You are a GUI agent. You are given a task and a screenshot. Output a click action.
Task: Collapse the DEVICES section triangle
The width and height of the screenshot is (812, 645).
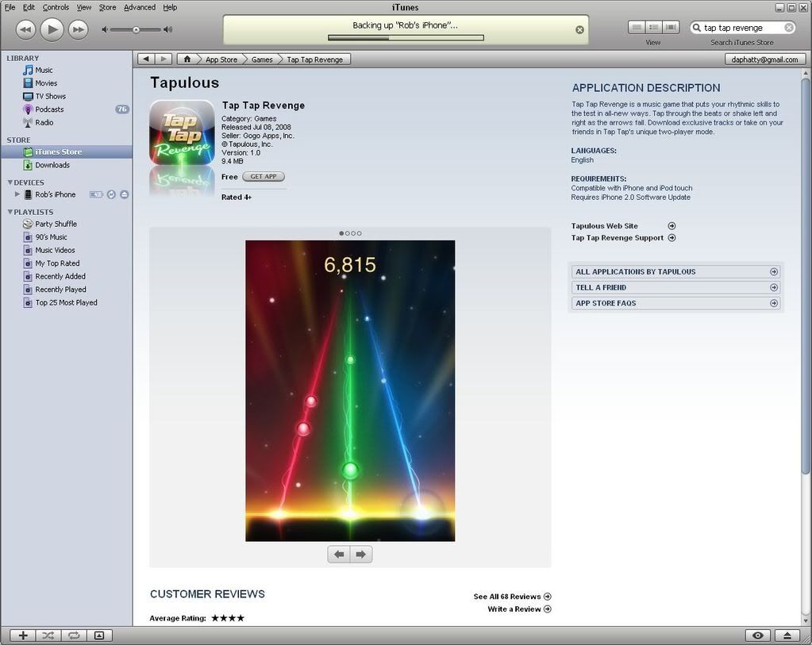pyautogui.click(x=10, y=182)
